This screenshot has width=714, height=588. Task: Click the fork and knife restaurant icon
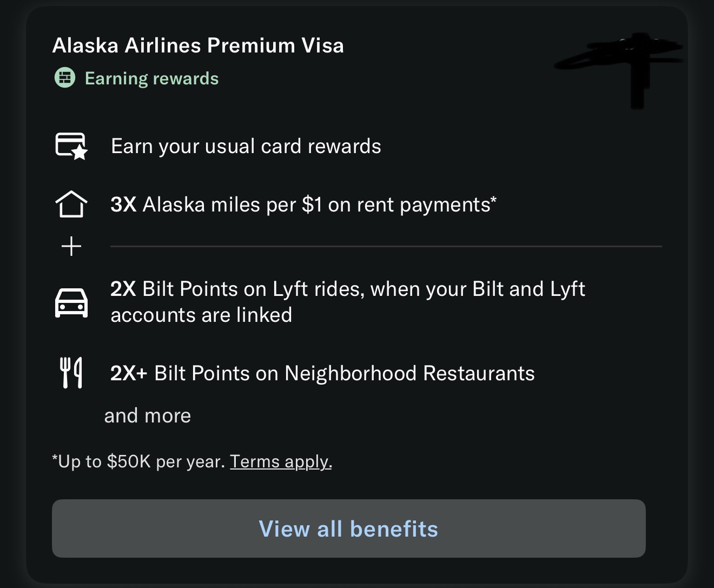click(x=71, y=373)
